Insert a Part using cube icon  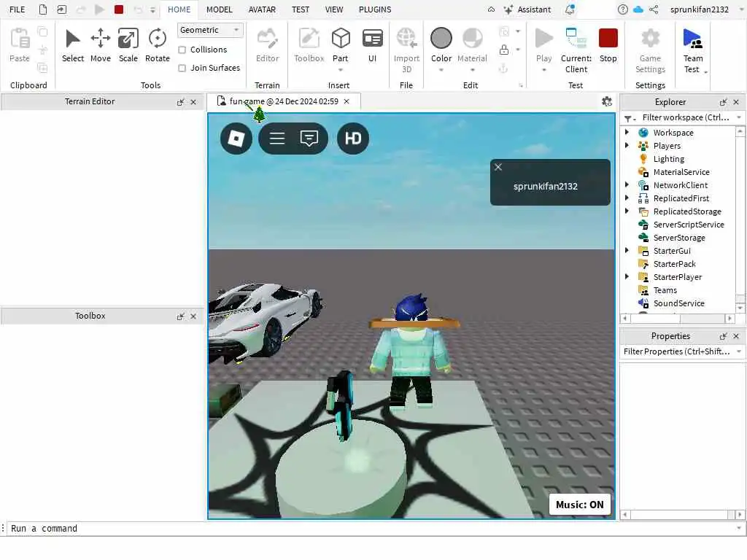(340, 39)
